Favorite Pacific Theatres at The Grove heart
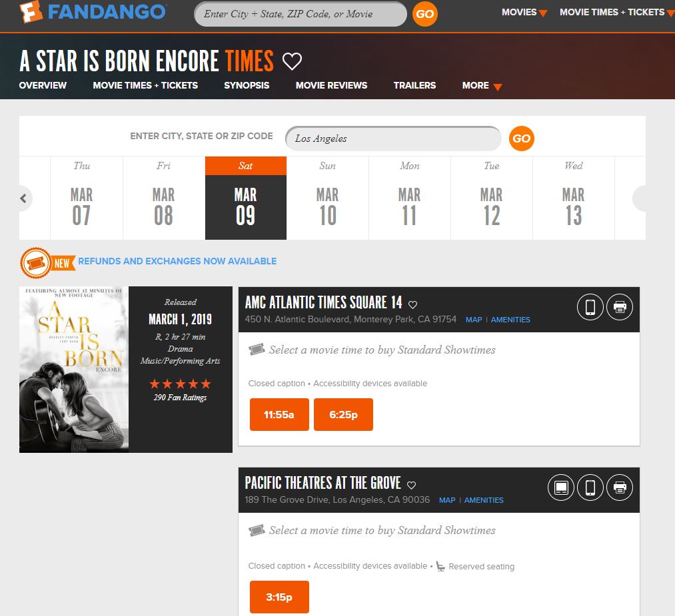The image size is (675, 616). [412, 485]
